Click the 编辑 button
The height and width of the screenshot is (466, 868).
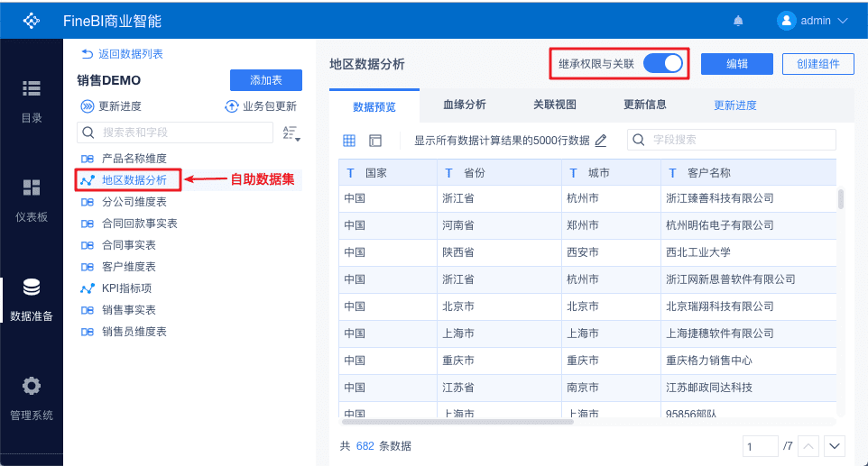pos(737,64)
